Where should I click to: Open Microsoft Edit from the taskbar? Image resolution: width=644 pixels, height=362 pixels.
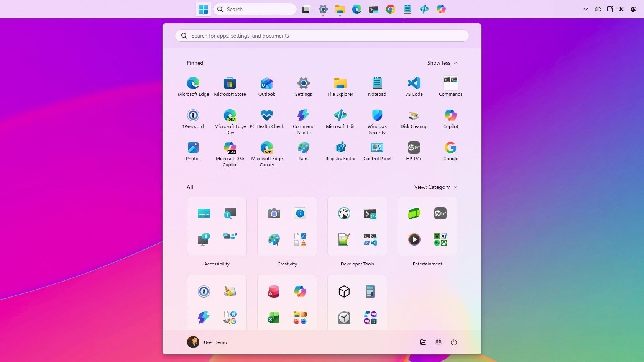(424, 9)
